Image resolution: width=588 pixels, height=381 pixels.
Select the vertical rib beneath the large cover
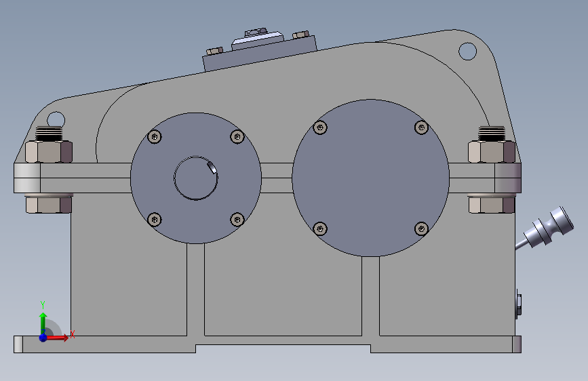[370, 296]
